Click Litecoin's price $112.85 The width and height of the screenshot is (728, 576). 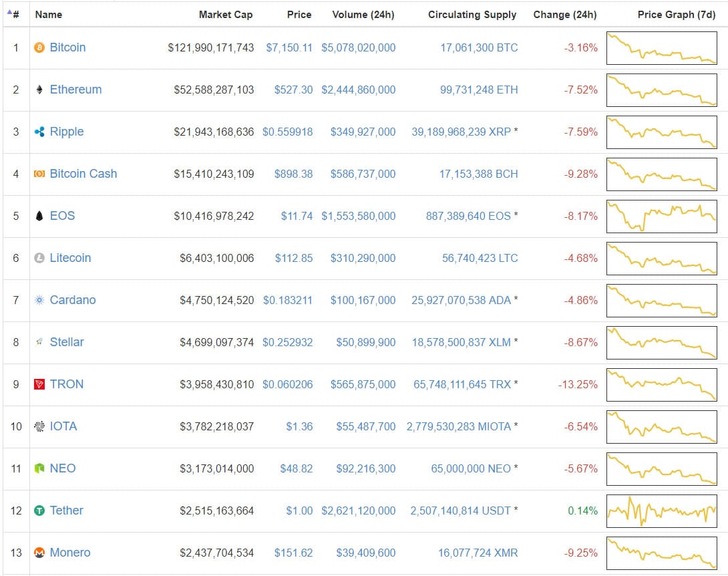click(x=294, y=259)
